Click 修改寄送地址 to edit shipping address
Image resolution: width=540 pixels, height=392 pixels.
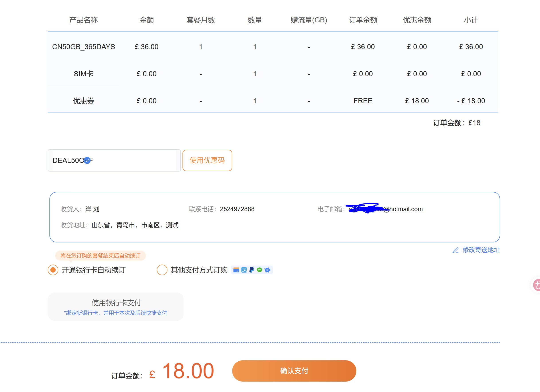[481, 250]
